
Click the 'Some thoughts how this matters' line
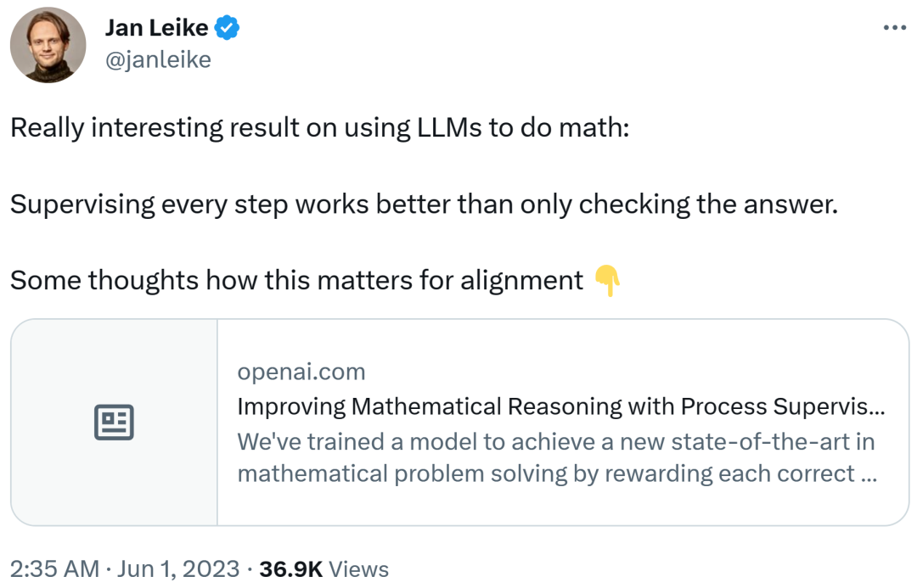[x=297, y=280]
